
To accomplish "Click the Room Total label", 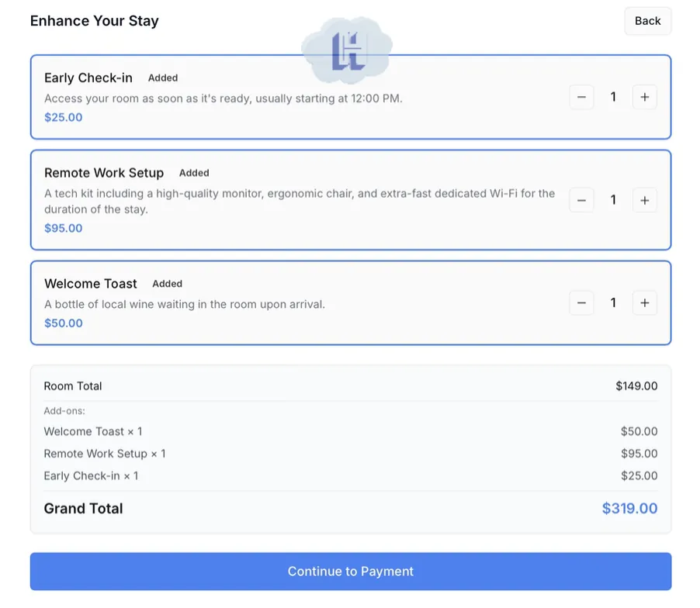I will [x=73, y=386].
